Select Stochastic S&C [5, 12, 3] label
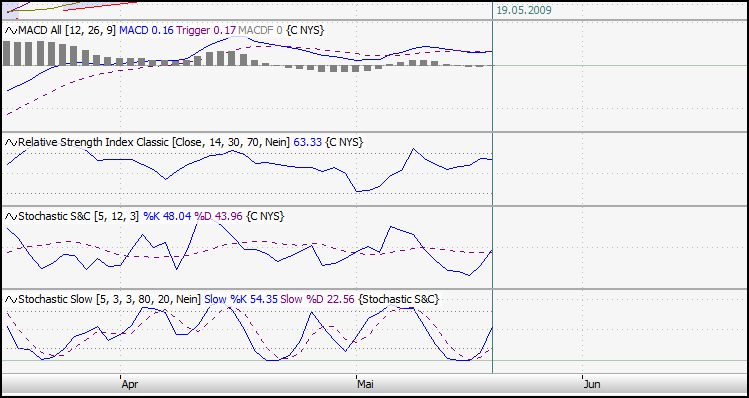The width and height of the screenshot is (749, 398). (x=79, y=217)
